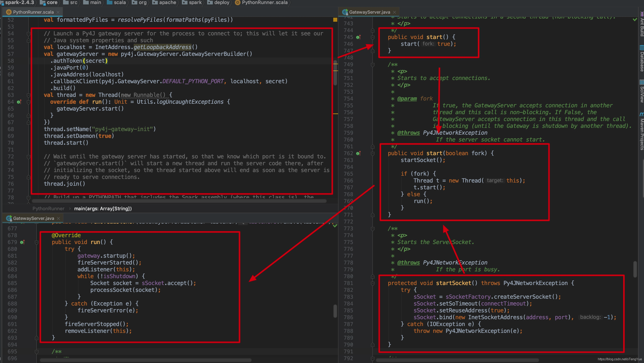
Task: Click PythonRunner.scala file icon in navigation bar
Action: pyautogui.click(x=238, y=2)
